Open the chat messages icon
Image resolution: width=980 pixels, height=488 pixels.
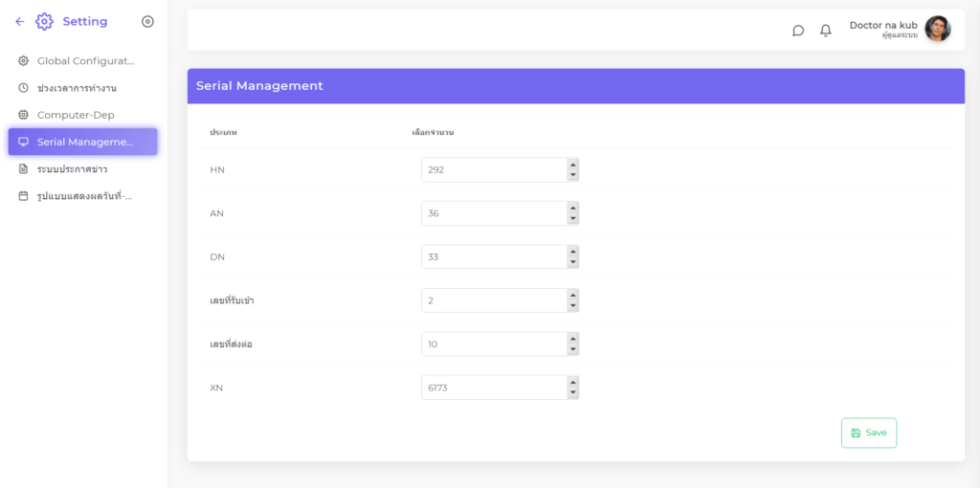(798, 31)
